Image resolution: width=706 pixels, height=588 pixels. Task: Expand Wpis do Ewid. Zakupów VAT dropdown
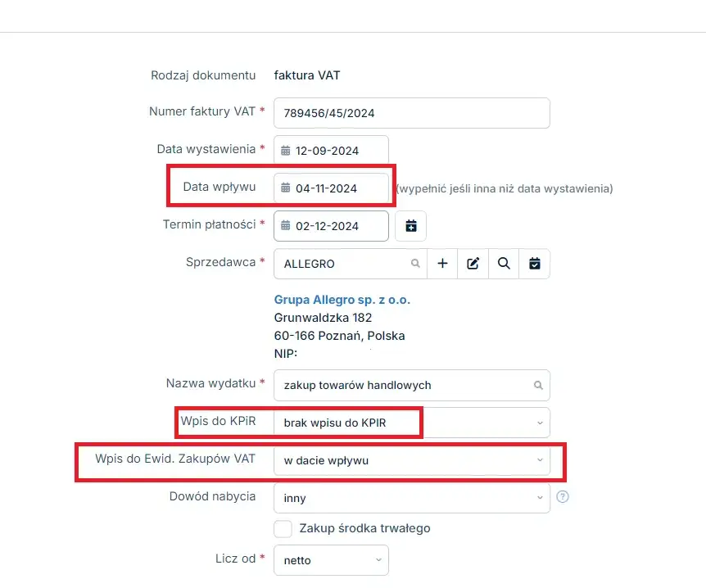click(x=411, y=460)
